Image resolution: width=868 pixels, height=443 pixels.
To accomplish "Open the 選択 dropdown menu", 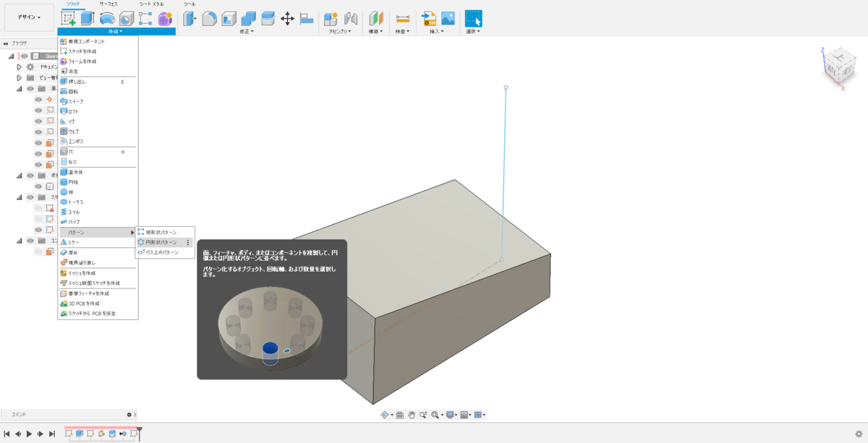I will 473,32.
